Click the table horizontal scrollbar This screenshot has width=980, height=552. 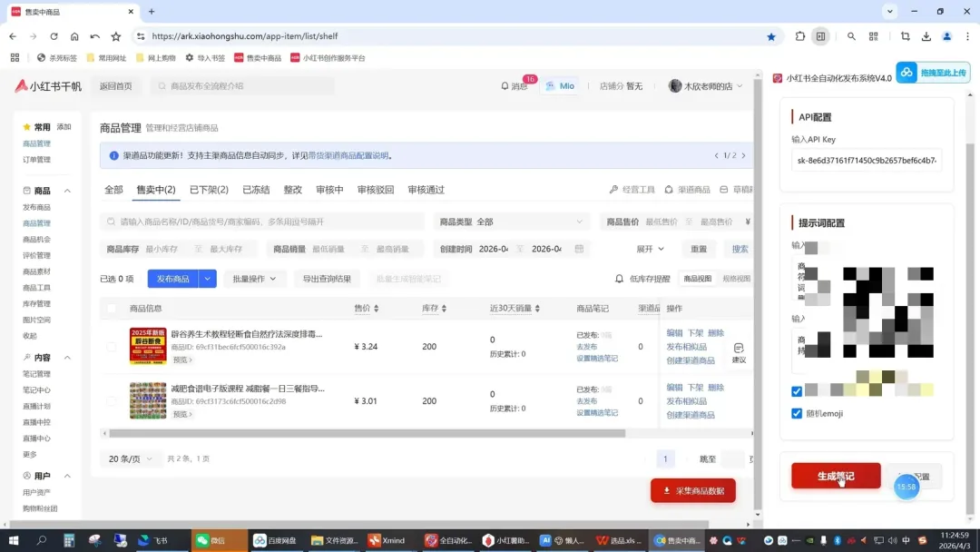pyautogui.click(x=367, y=433)
